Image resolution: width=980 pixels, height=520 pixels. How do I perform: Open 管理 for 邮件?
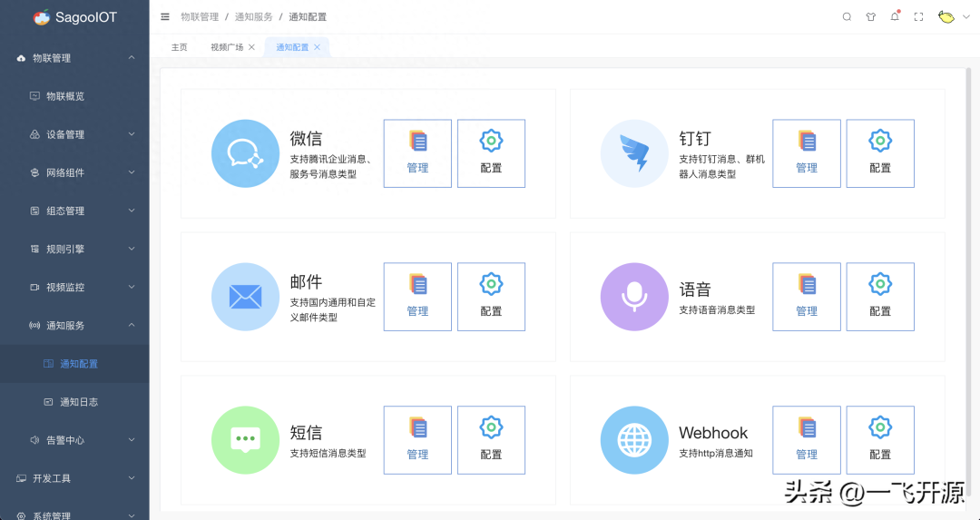417,297
